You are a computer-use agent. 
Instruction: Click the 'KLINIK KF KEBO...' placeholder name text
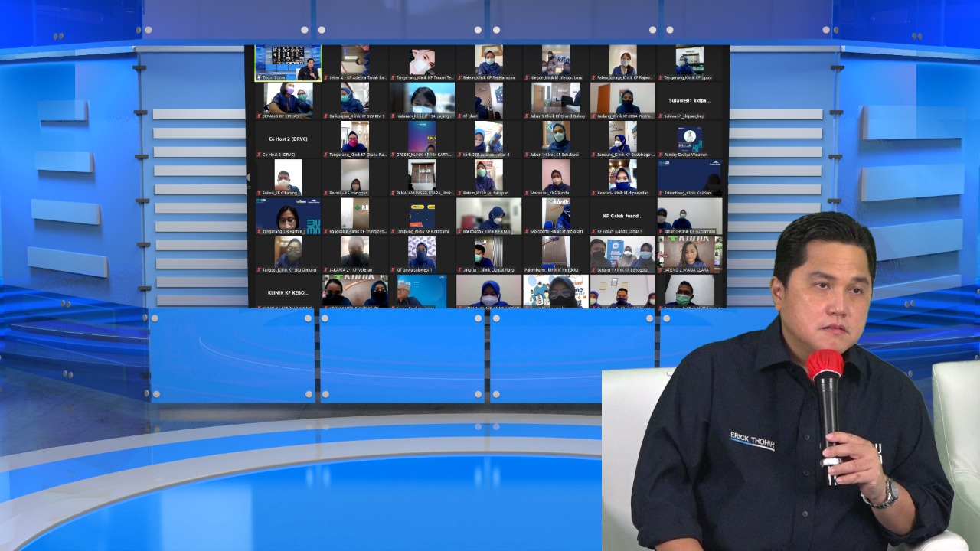pyautogui.click(x=288, y=292)
